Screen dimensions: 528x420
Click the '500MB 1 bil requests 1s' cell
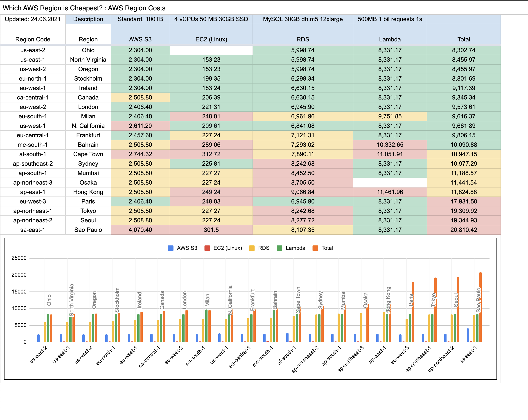pyautogui.click(x=390, y=19)
